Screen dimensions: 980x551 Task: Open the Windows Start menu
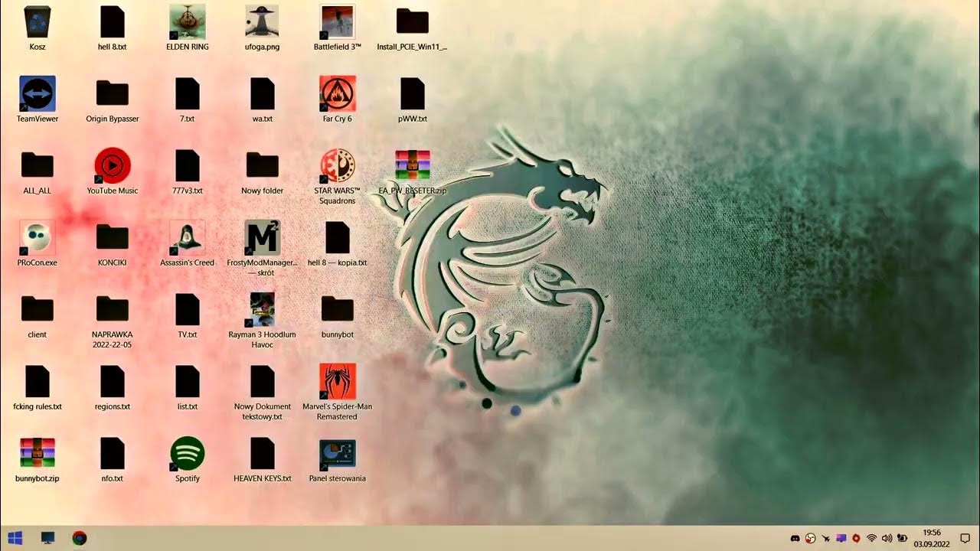[x=14, y=538]
